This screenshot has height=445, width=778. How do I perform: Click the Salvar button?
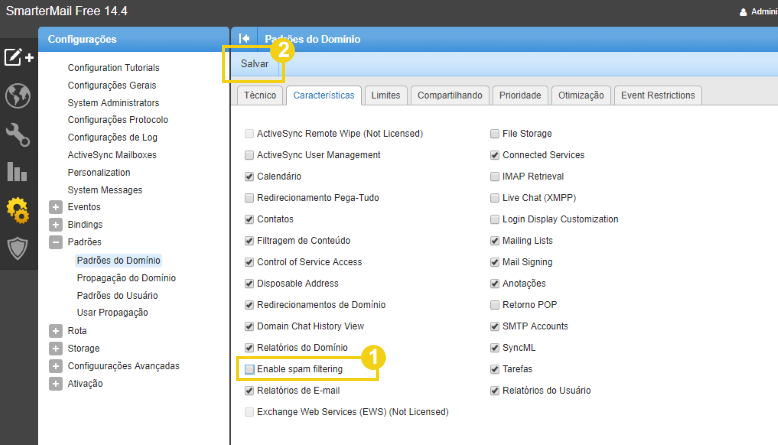click(255, 64)
